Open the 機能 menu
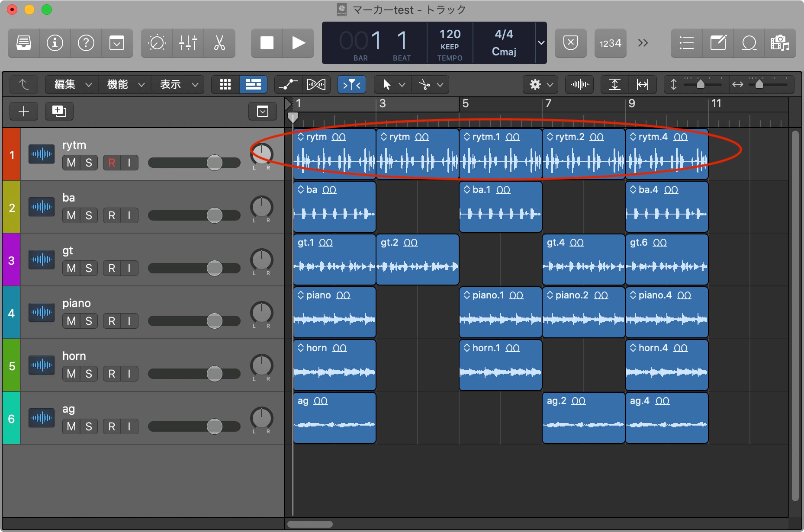Viewport: 804px width, 532px height. coord(125,84)
